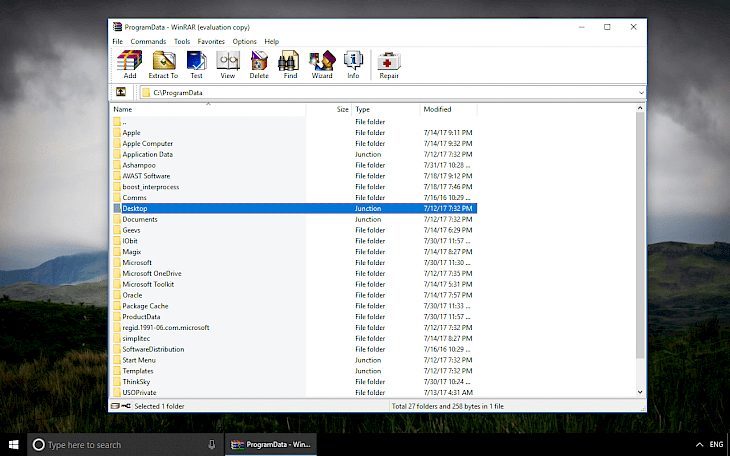Click the vertical scrollbar down arrow
730x456 pixels.
click(x=640, y=392)
